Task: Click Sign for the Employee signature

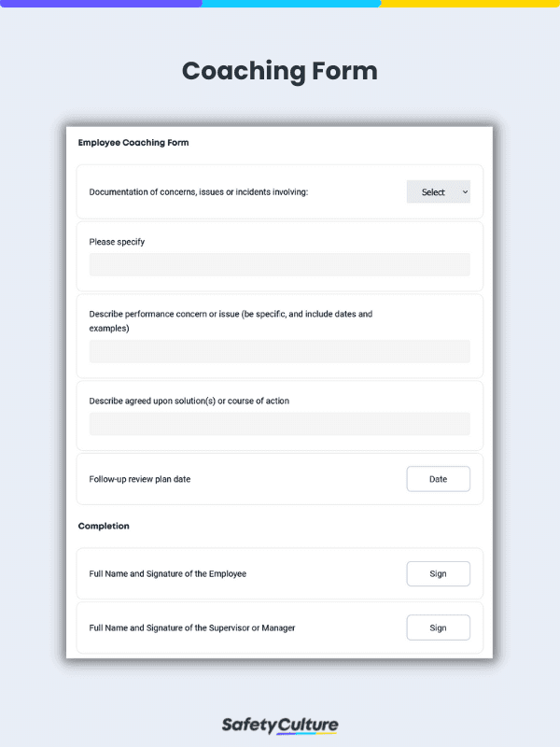Action: point(438,573)
